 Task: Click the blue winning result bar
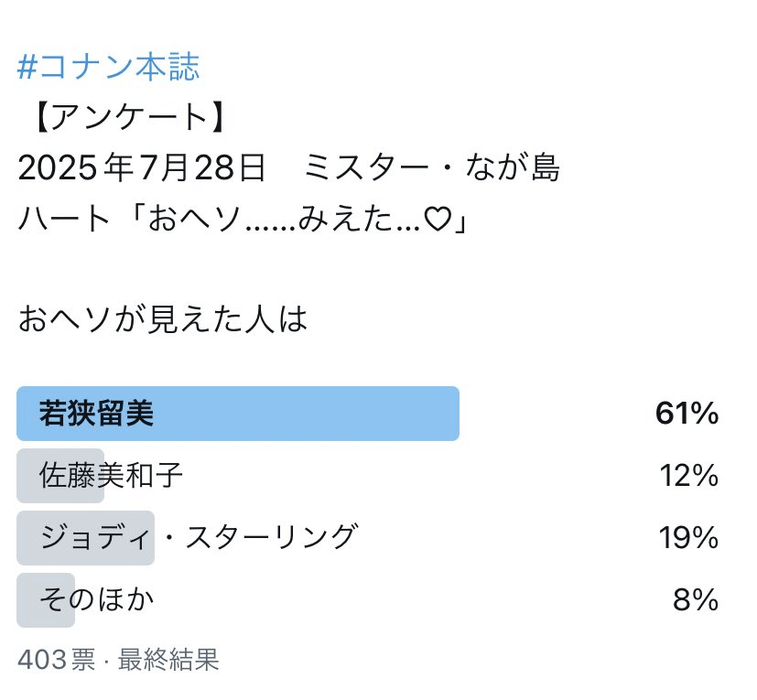pos(238,414)
